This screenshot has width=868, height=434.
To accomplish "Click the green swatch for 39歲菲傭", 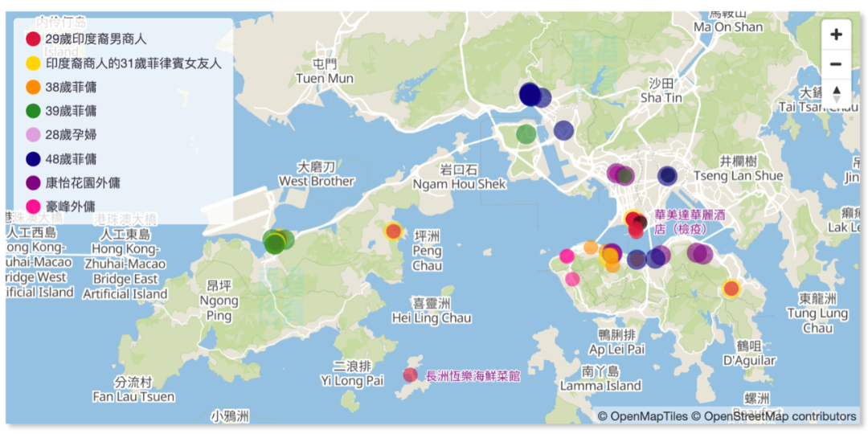I will (x=33, y=111).
